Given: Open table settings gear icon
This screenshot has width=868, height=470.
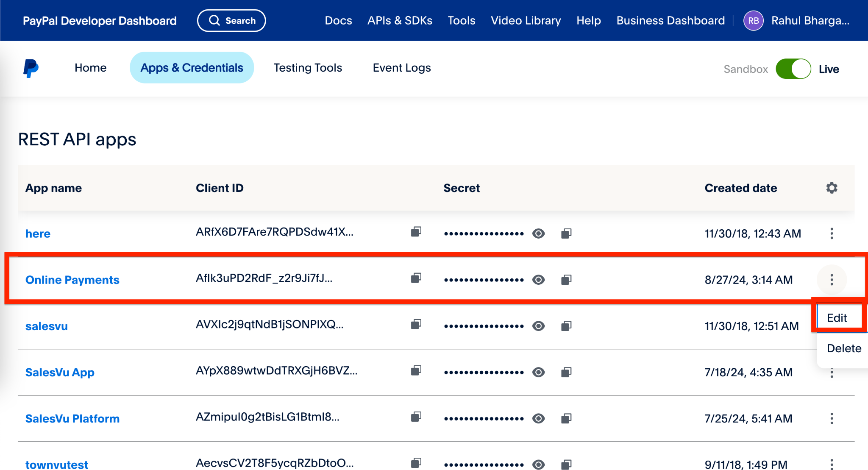Looking at the screenshot, I should coord(832,188).
